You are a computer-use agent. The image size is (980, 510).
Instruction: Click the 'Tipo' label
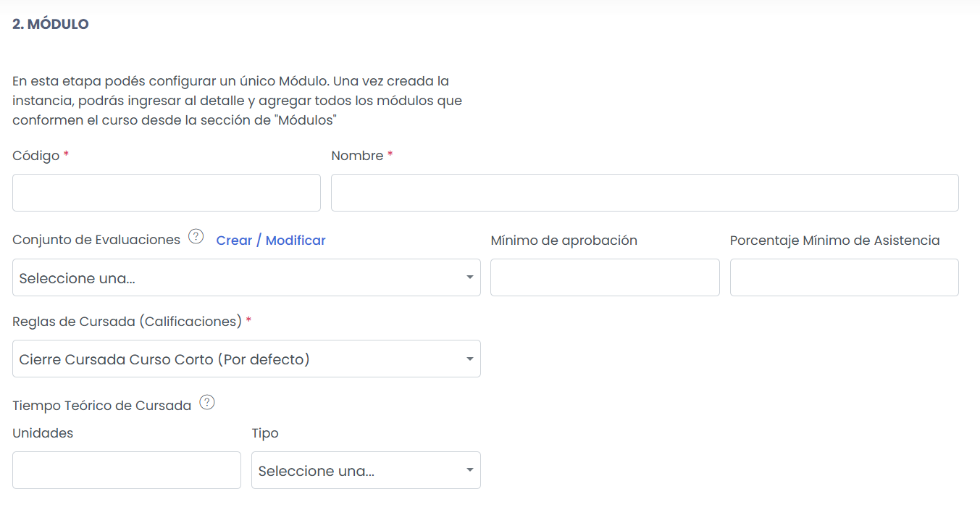(265, 433)
